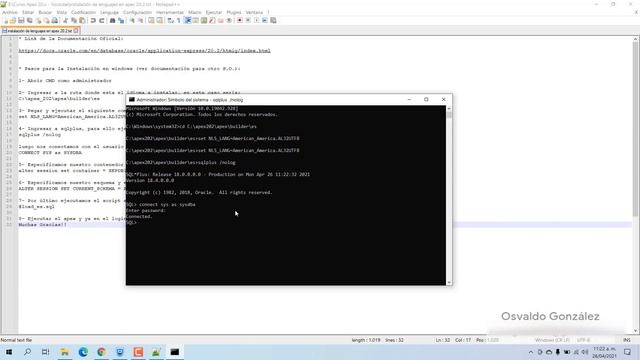Click the 'CONNECT SYS as SYSDBA' line
The image size is (640, 360).
[50, 153]
